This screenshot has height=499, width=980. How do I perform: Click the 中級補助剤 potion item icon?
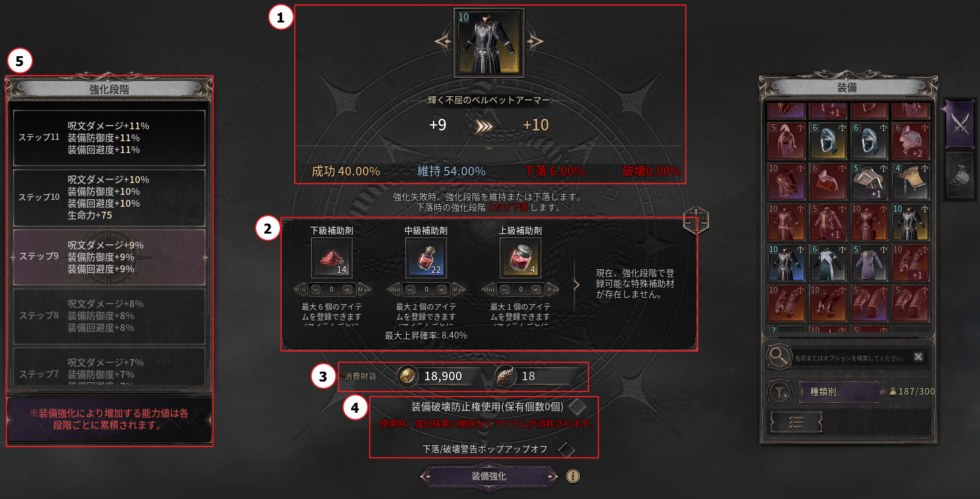[x=426, y=258]
